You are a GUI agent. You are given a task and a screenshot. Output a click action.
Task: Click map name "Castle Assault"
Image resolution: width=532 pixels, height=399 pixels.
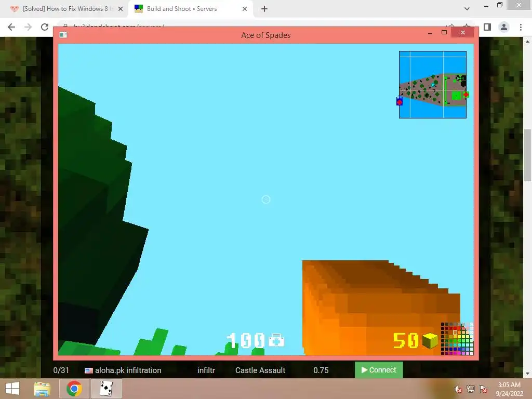point(260,370)
